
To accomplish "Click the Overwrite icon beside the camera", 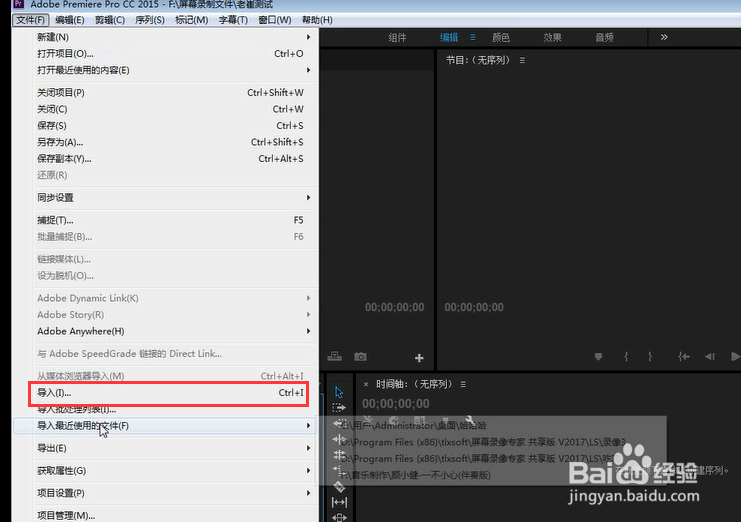I will 335,356.
